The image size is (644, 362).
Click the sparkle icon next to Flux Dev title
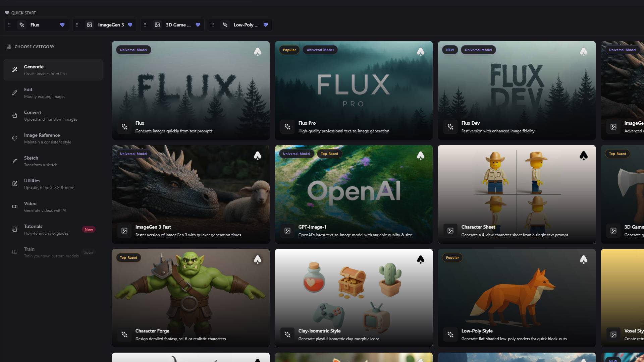tap(450, 127)
